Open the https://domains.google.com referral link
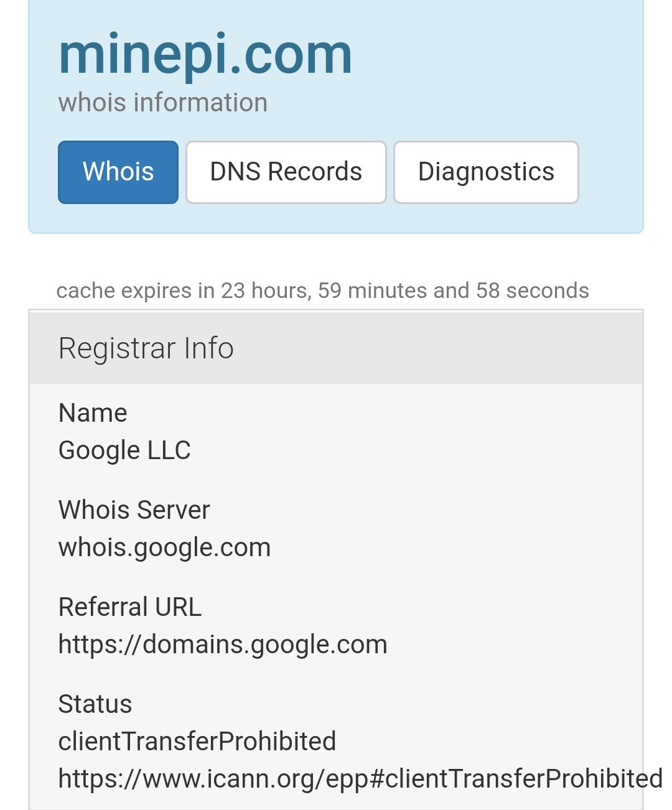This screenshot has width=672, height=810. [223, 645]
